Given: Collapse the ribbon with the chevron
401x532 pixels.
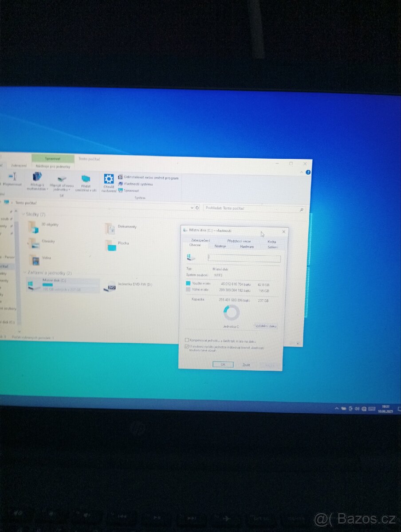Looking at the screenshot, I should coord(303,172).
